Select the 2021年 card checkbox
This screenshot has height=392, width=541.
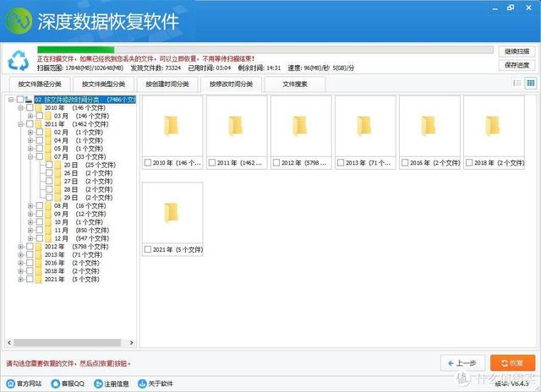[x=148, y=249]
